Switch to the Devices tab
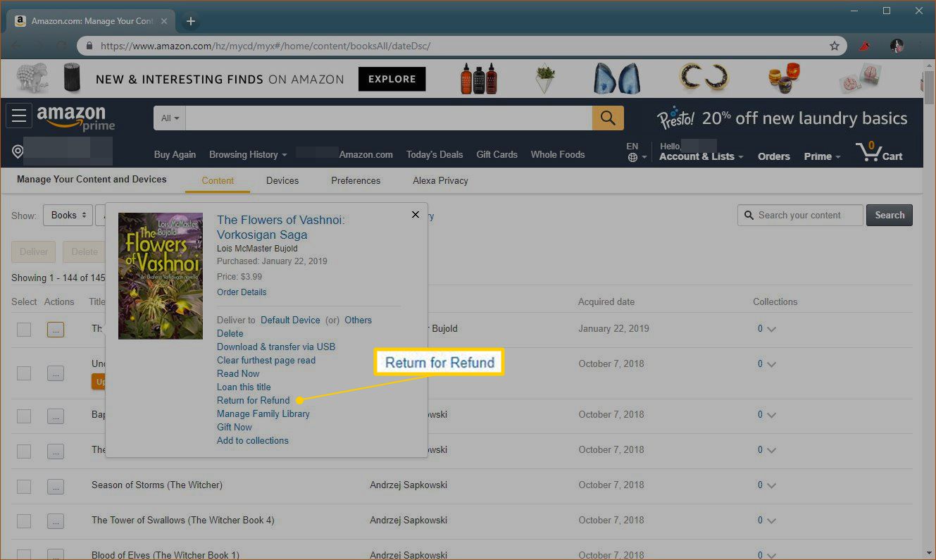This screenshot has height=560, width=936. (282, 180)
